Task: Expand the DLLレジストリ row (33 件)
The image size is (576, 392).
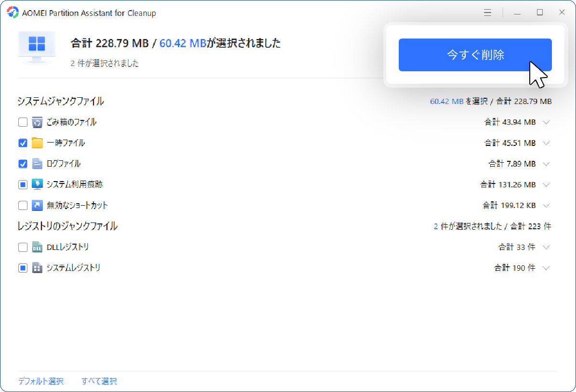Action: coord(546,247)
